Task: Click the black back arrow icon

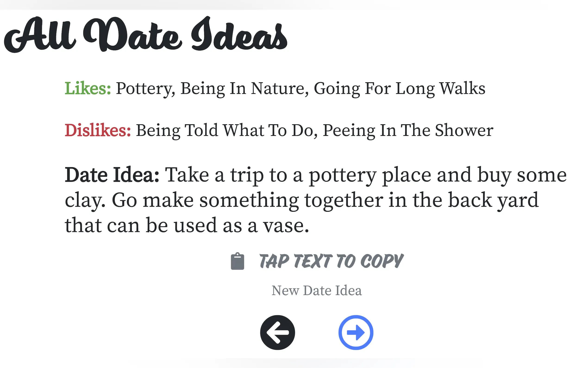Action: [277, 333]
